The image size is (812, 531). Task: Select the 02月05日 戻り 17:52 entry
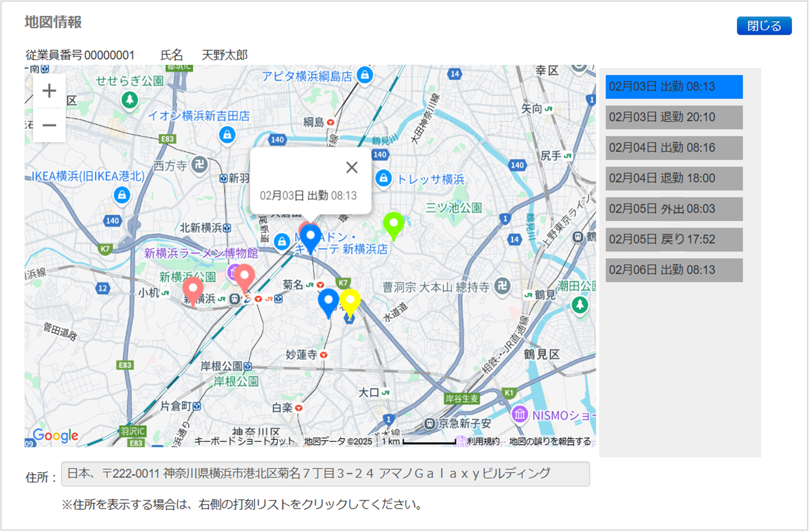(674, 239)
